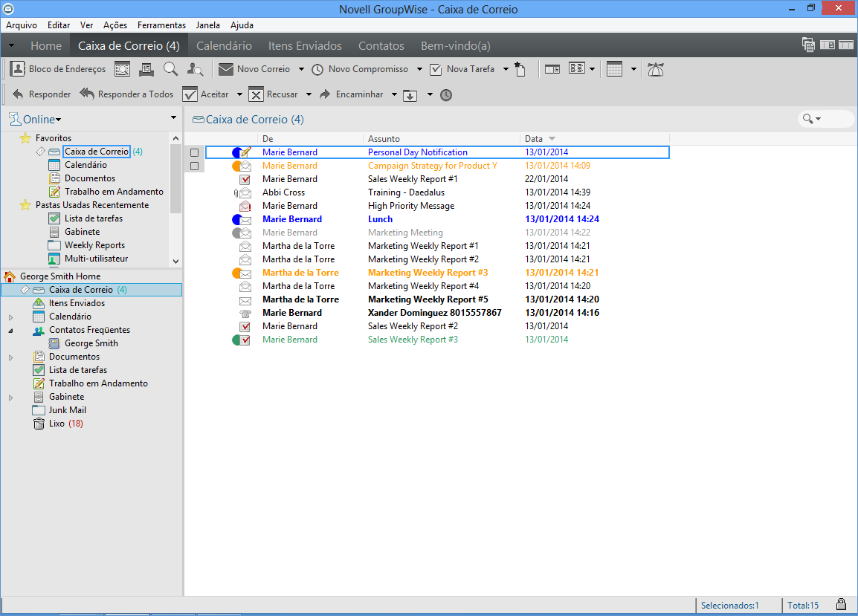858x616 pixels.
Task: Select the Trabalho em Andamento folder under Favoritos
Action: click(114, 192)
